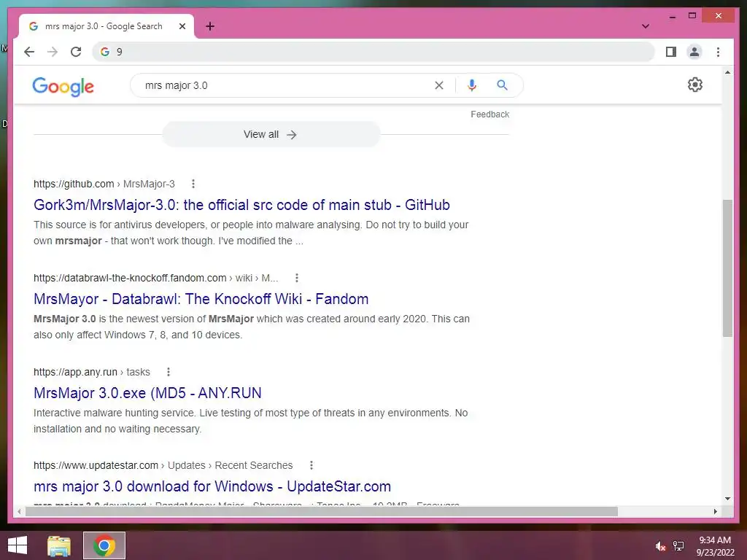Click the Chrome address bar
747x560 pixels.
click(373, 52)
